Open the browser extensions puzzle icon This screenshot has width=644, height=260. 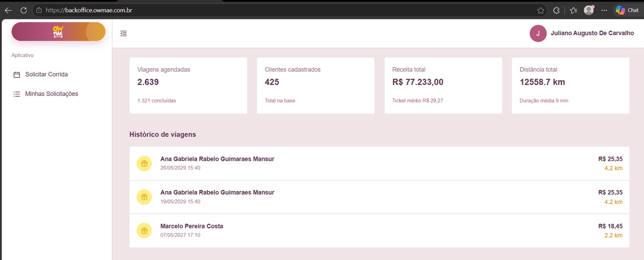pyautogui.click(x=556, y=10)
